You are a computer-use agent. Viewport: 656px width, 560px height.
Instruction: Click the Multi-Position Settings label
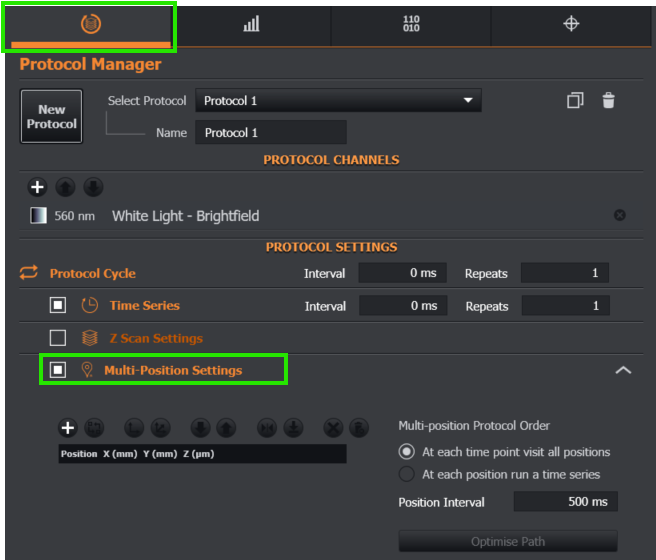click(x=173, y=370)
